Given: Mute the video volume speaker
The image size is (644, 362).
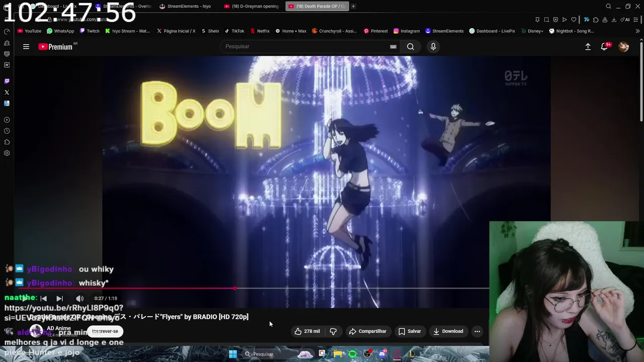Looking at the screenshot, I should point(79,299).
